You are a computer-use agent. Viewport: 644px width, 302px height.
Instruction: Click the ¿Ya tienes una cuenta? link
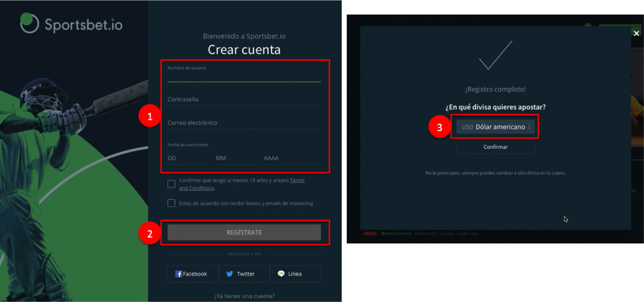click(244, 296)
